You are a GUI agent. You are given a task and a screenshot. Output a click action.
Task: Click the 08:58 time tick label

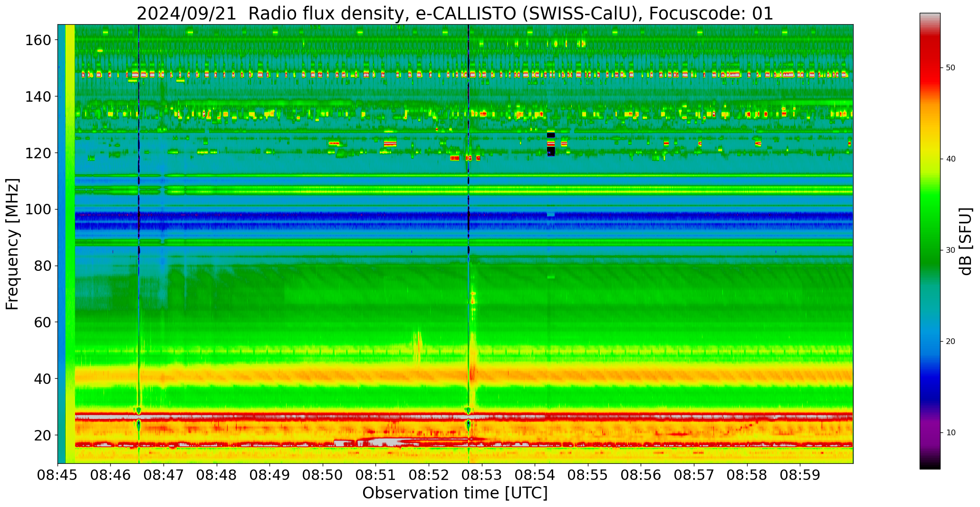pos(747,475)
